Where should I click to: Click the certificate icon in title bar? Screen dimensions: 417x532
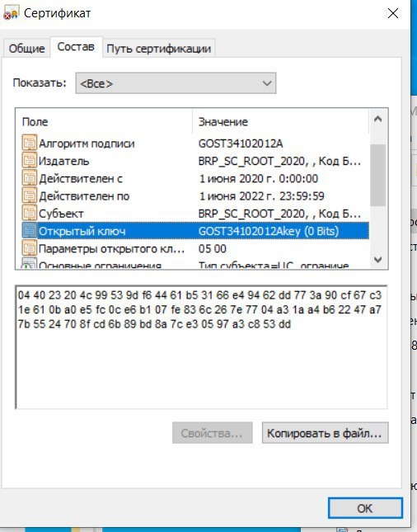(11, 13)
